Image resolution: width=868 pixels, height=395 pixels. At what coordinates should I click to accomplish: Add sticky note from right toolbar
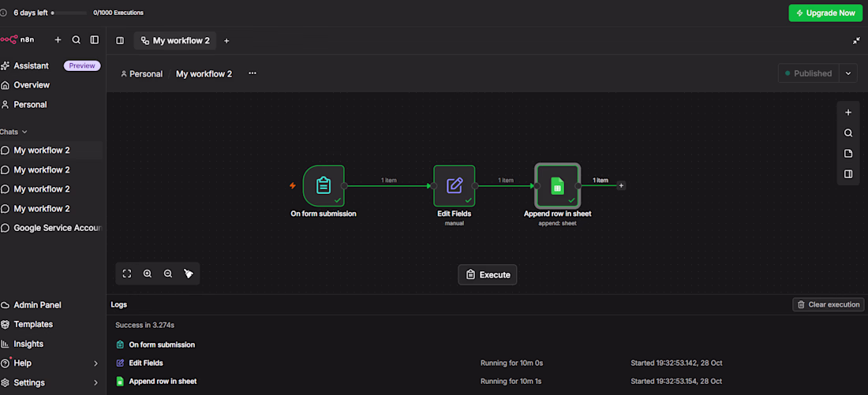848,153
